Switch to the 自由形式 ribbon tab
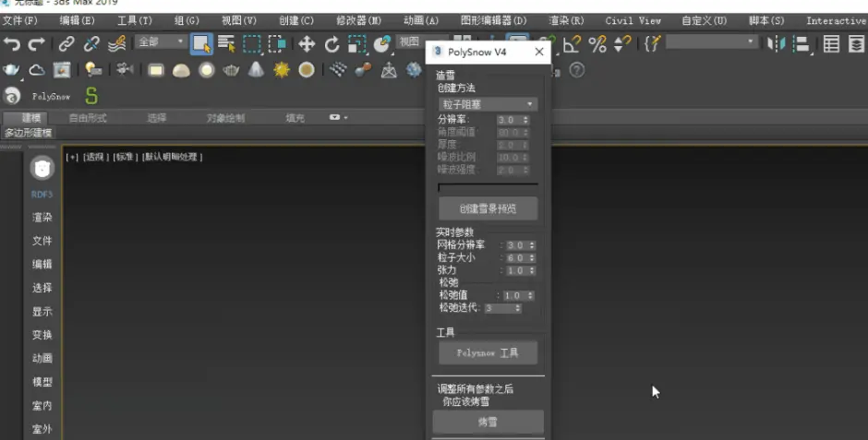Screen dimensions: 868x440 [x=88, y=118]
